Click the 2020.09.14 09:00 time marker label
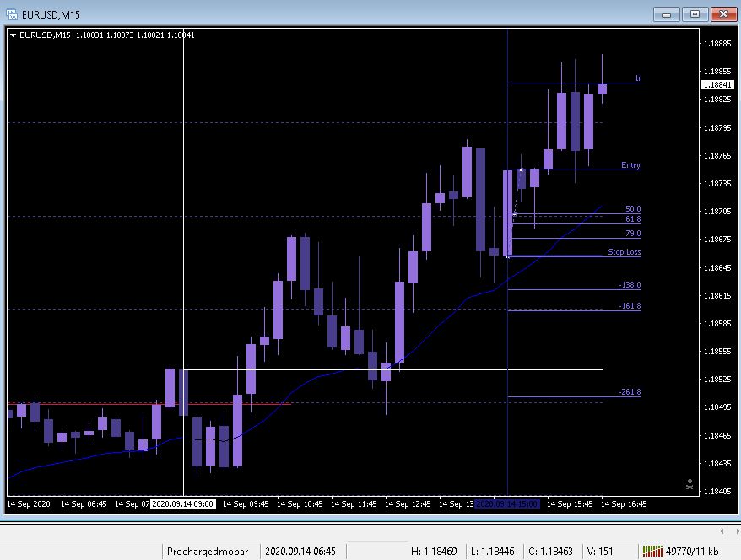 pos(183,503)
